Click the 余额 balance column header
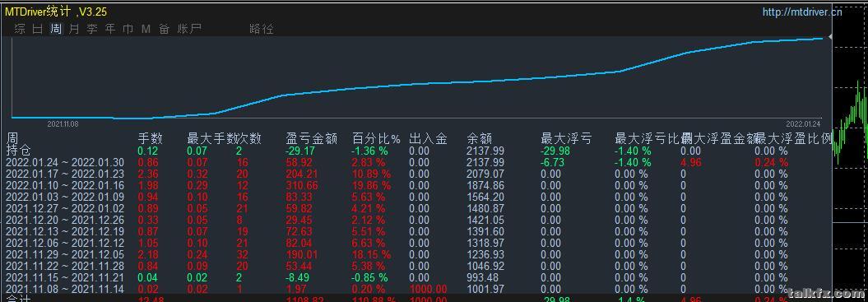 pos(480,138)
